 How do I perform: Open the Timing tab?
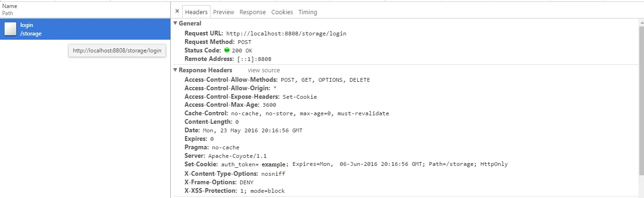coord(308,12)
